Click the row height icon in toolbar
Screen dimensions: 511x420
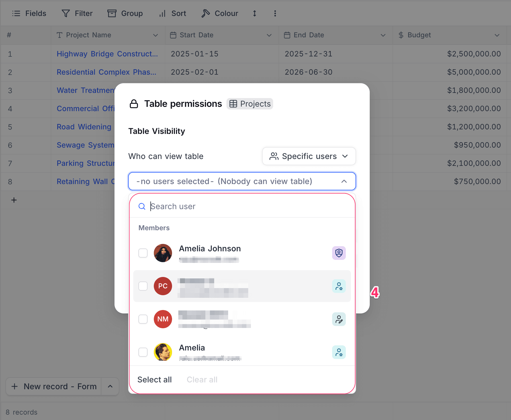click(254, 13)
